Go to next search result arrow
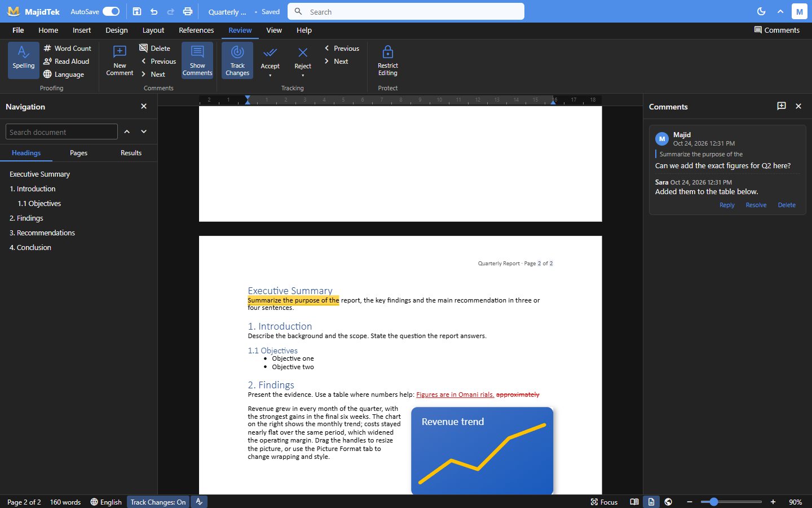 144,132
